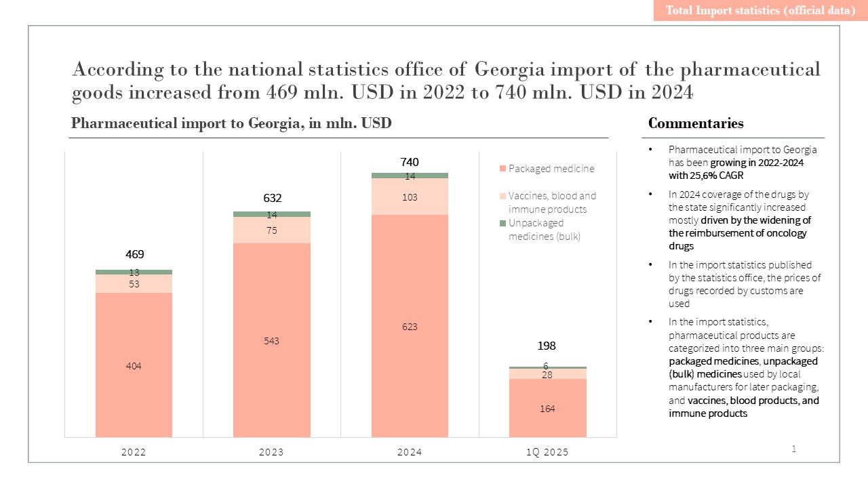Click the 543 packaged medicine bar segment
The height and width of the screenshot is (488, 868).
pos(272,340)
